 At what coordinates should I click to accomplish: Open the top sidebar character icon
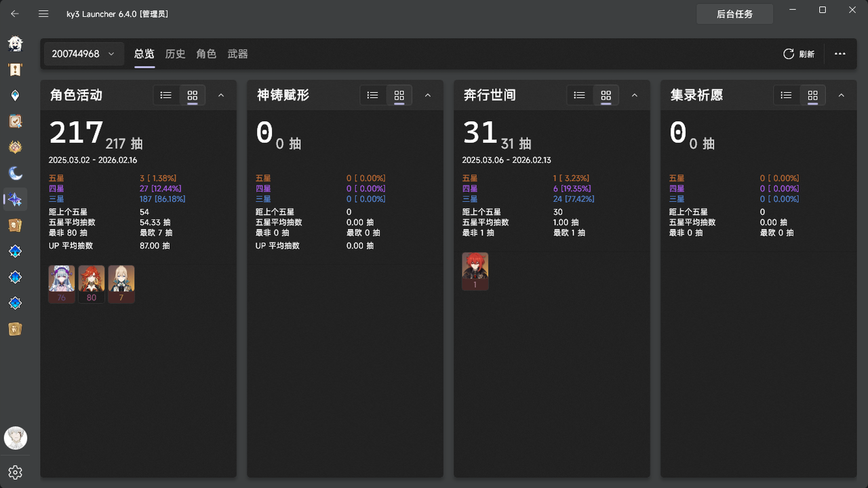coord(15,43)
